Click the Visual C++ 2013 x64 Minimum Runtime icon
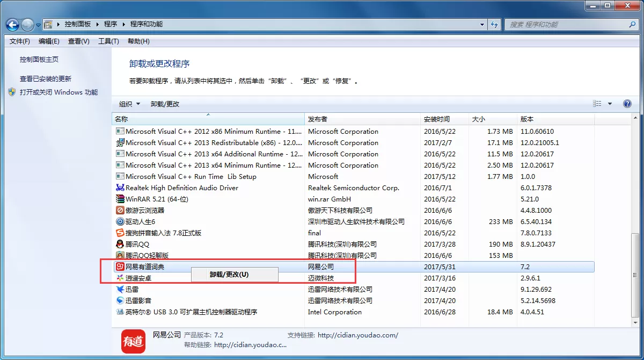 (120, 165)
